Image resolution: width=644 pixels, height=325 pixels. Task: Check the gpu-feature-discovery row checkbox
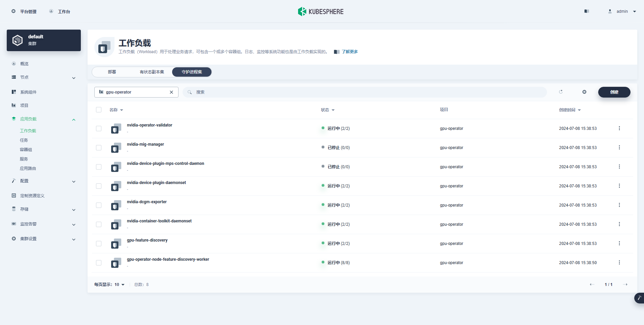(x=99, y=244)
